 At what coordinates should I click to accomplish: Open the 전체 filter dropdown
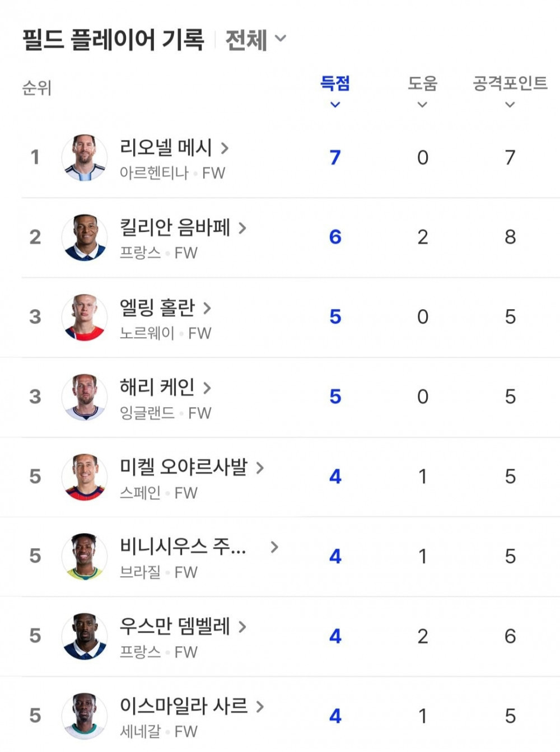(x=255, y=40)
